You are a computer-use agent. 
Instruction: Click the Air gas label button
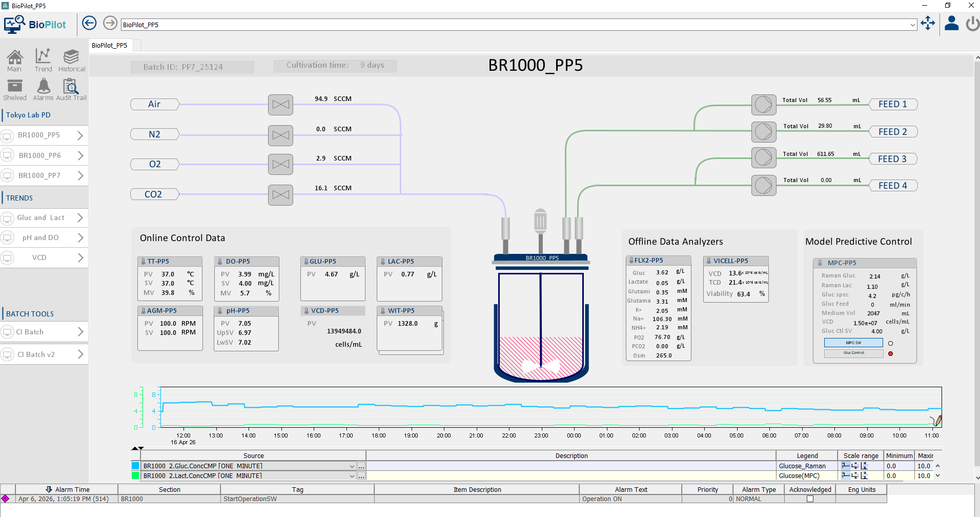pos(155,105)
